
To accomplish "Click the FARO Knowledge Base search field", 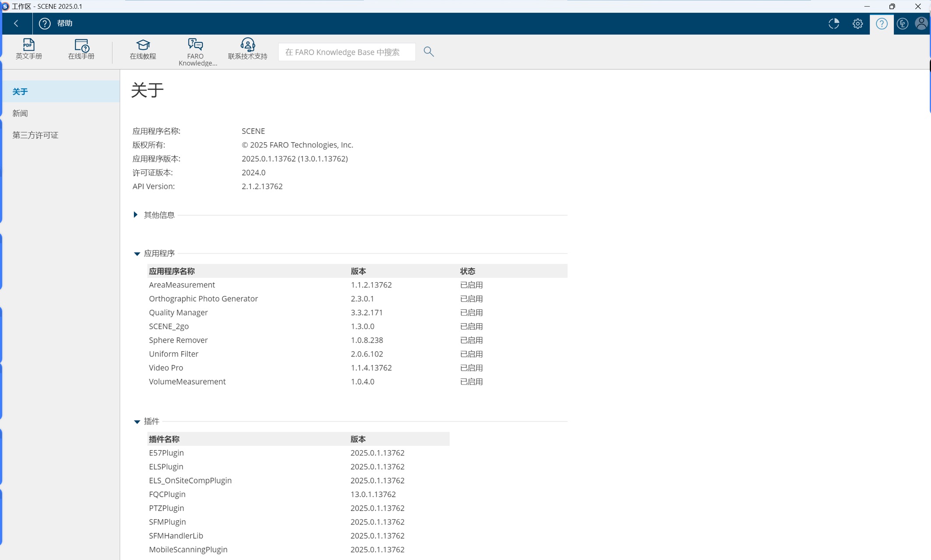I will [347, 52].
